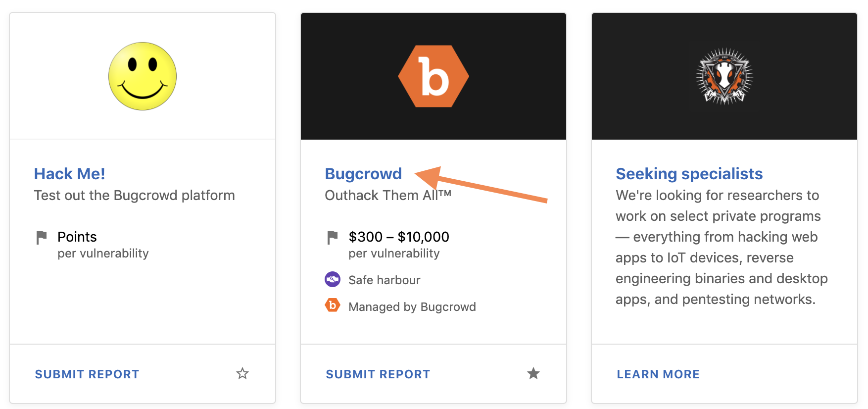Unstar the Bugcrowd program

click(x=533, y=373)
